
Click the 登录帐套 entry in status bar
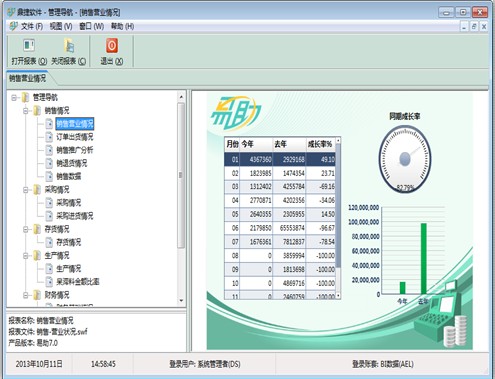click(383, 364)
